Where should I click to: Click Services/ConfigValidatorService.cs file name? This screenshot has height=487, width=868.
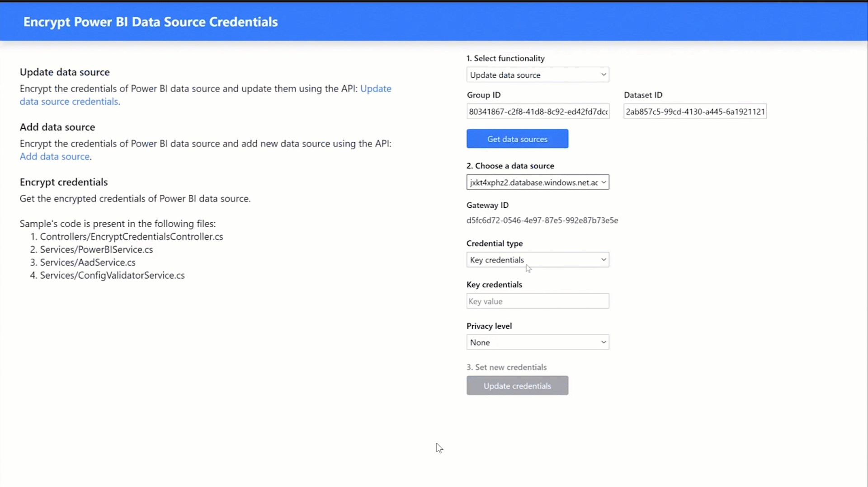[112, 275]
